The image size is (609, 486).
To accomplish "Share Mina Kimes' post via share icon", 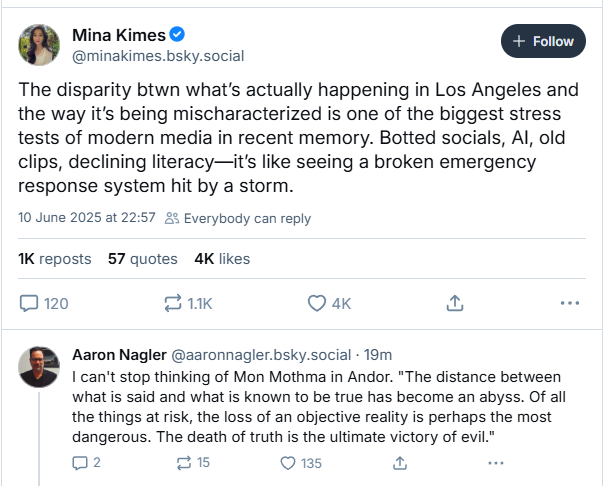I will (x=455, y=303).
